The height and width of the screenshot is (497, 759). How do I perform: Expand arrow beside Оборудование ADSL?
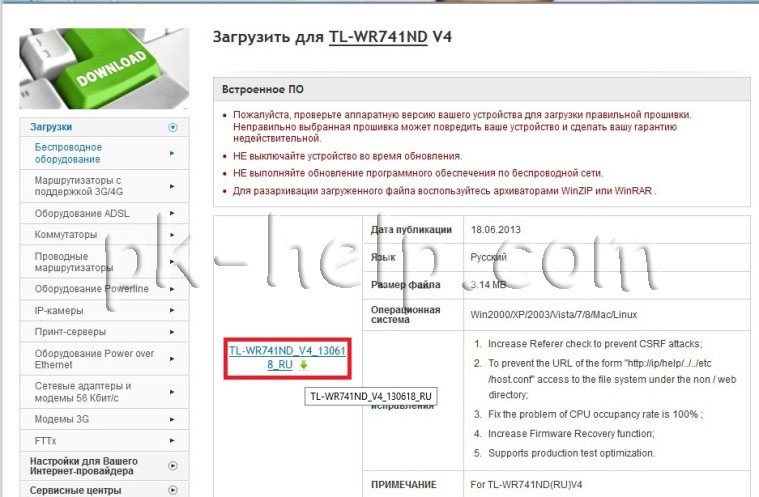click(x=172, y=213)
